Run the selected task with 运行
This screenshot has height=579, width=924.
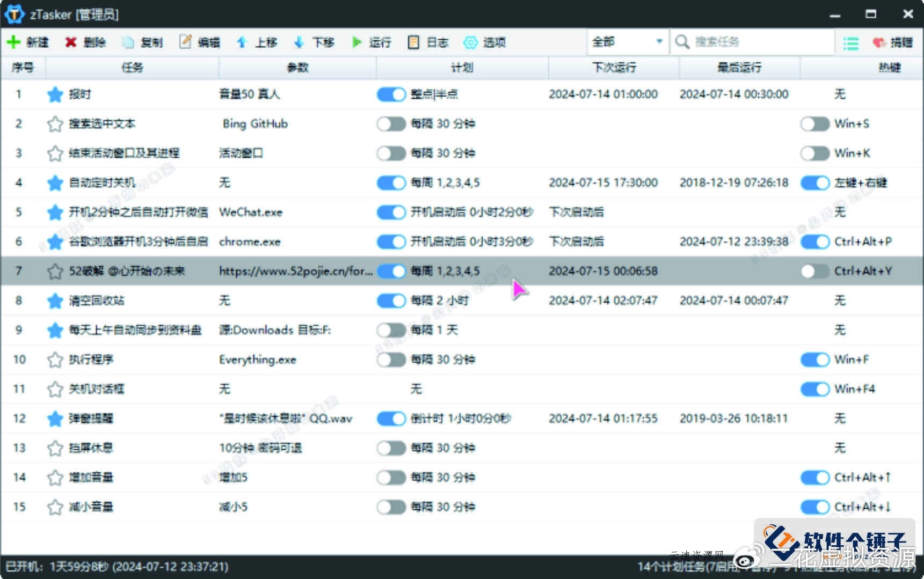click(x=373, y=42)
